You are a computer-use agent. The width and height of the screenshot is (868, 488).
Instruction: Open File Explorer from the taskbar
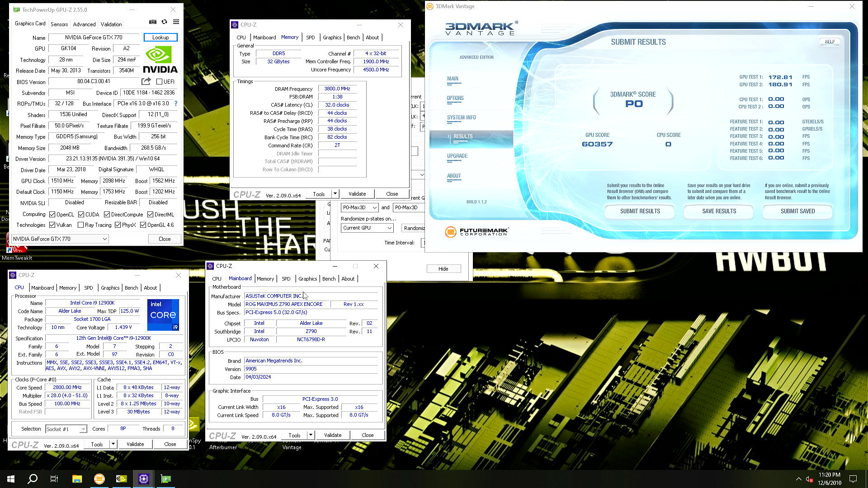pos(77,479)
